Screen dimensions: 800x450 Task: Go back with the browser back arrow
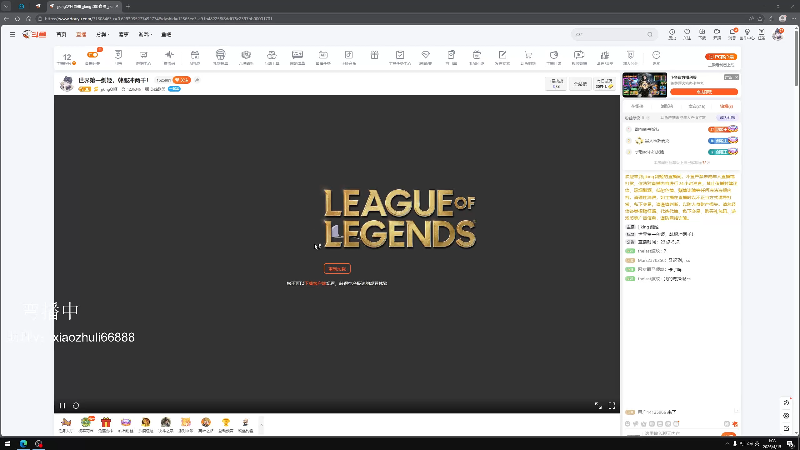[x=6, y=18]
